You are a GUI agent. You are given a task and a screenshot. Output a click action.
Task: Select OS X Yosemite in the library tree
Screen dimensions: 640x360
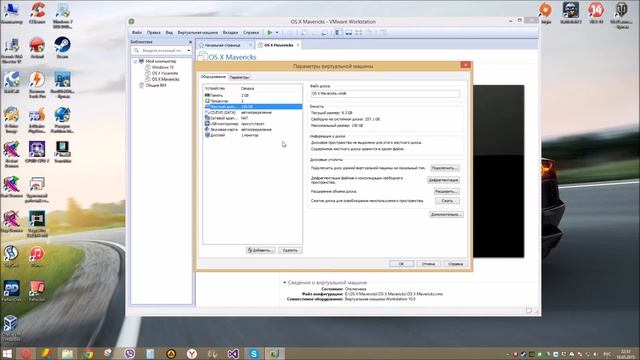tap(164, 73)
